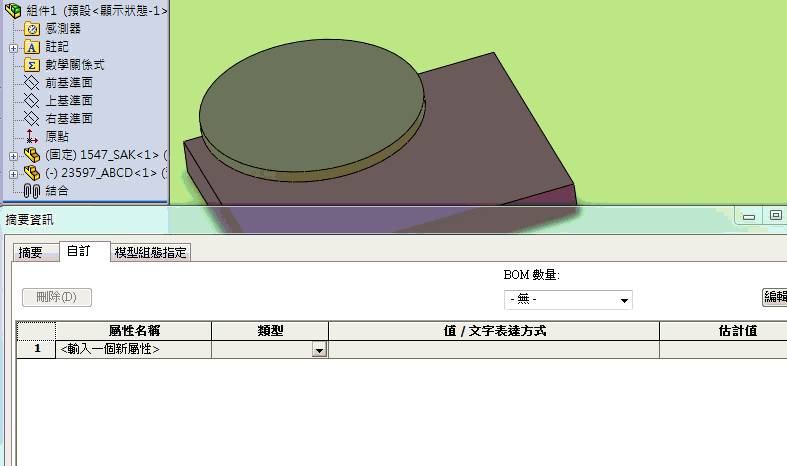The width and height of the screenshot is (787, 466).
Task: Expand the (-) 23597_ABCD<1> component node
Action: (13, 174)
